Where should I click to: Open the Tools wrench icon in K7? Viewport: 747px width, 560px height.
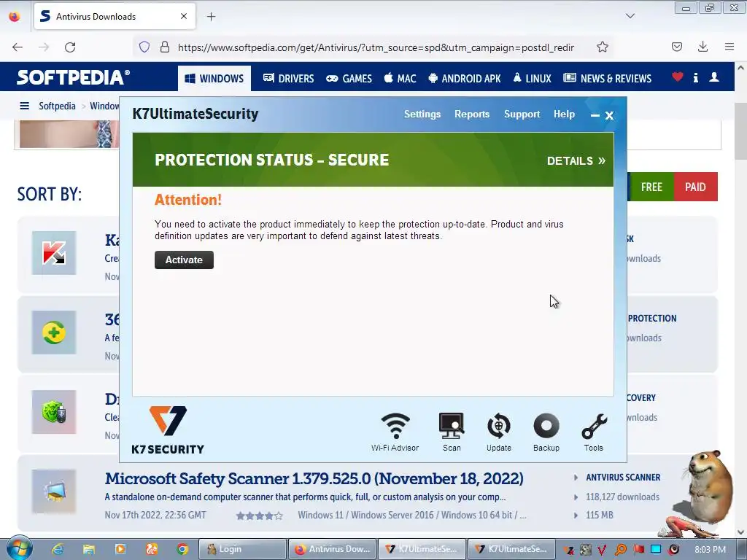point(594,432)
